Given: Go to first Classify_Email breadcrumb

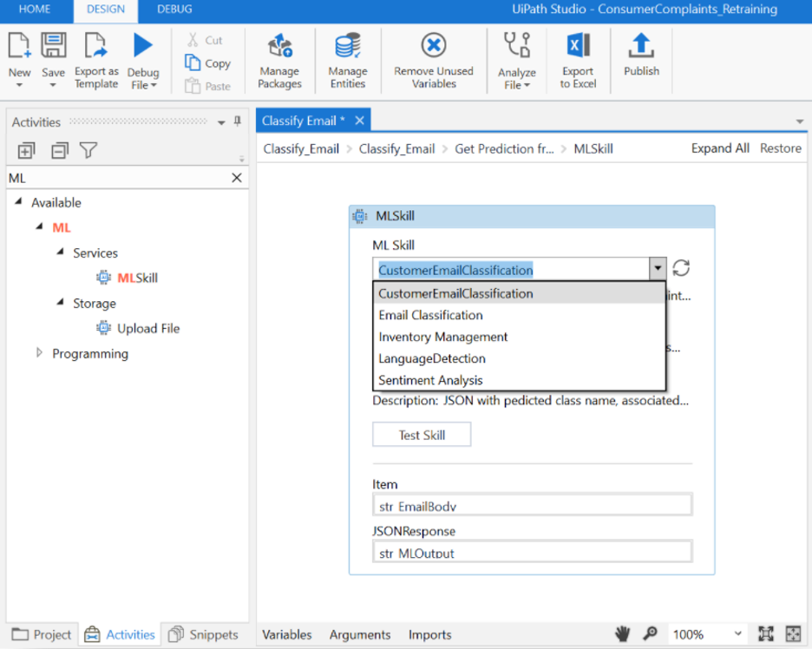Looking at the screenshot, I should pos(301,148).
